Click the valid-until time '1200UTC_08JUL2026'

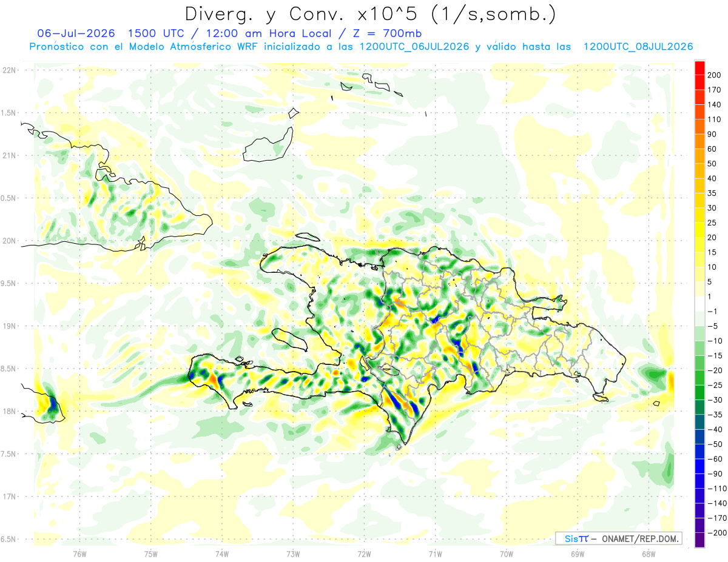pos(639,47)
